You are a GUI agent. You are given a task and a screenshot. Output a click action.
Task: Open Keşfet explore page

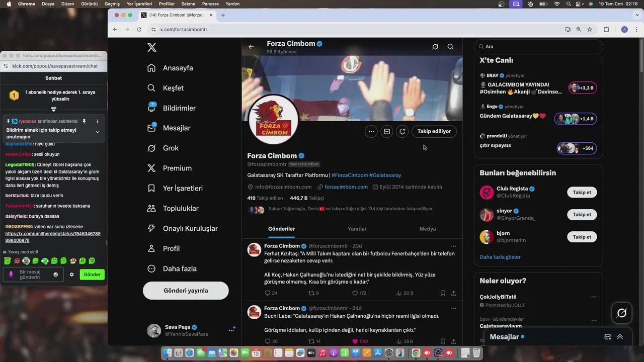click(166, 88)
